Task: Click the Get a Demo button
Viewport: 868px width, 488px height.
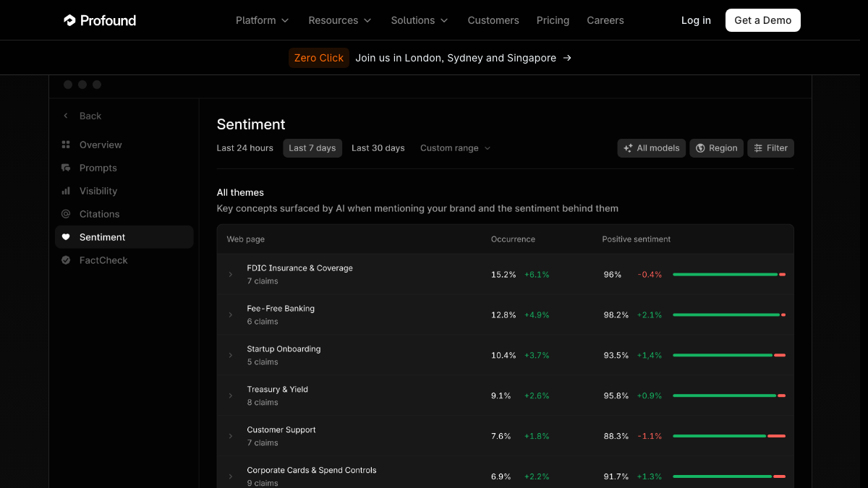Action: coord(763,20)
